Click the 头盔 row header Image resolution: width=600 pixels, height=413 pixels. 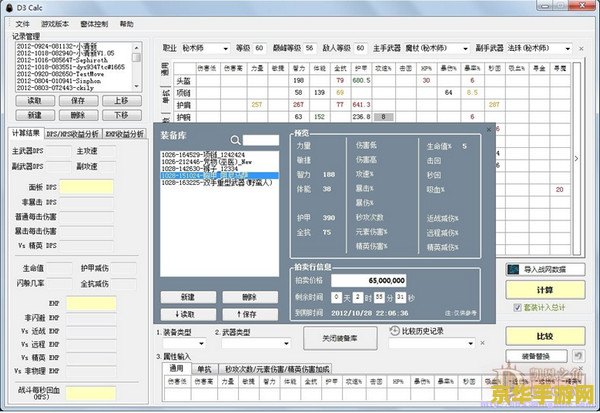click(x=184, y=81)
